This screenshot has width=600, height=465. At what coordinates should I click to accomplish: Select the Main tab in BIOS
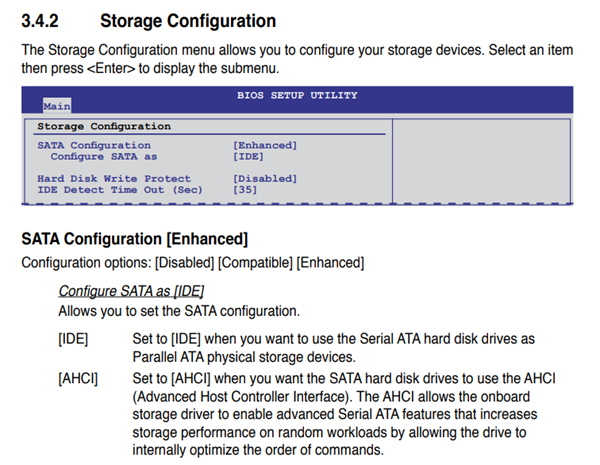(x=56, y=104)
